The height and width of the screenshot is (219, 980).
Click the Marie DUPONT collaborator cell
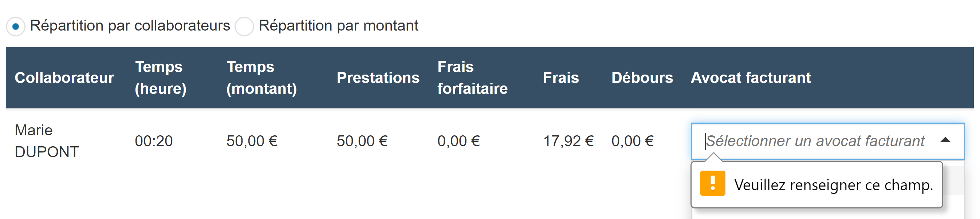click(46, 141)
